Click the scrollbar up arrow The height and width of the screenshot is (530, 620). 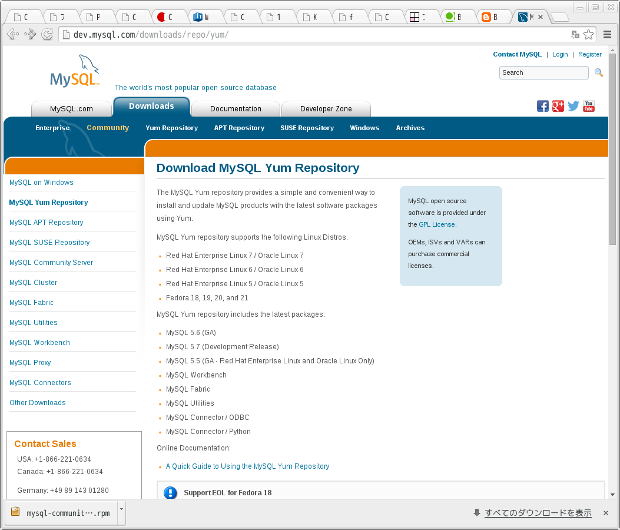[612, 50]
